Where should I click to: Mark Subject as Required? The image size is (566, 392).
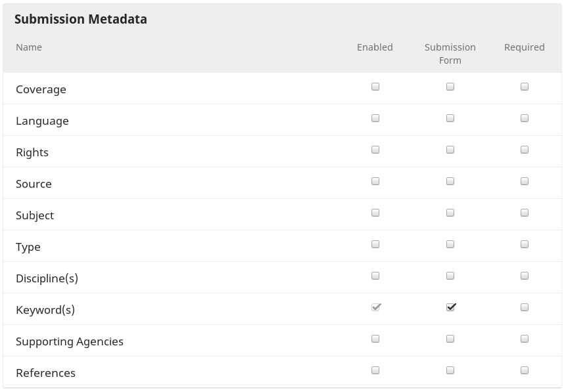(525, 213)
